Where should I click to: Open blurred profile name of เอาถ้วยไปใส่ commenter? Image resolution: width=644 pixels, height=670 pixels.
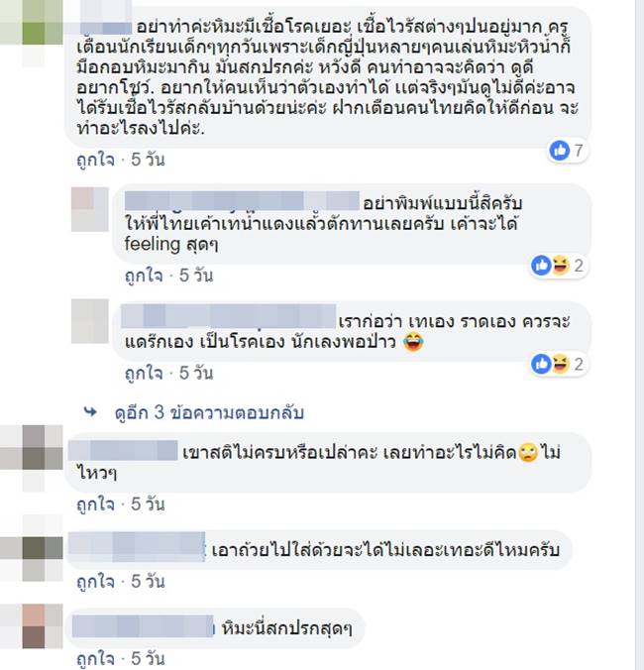[137, 547]
